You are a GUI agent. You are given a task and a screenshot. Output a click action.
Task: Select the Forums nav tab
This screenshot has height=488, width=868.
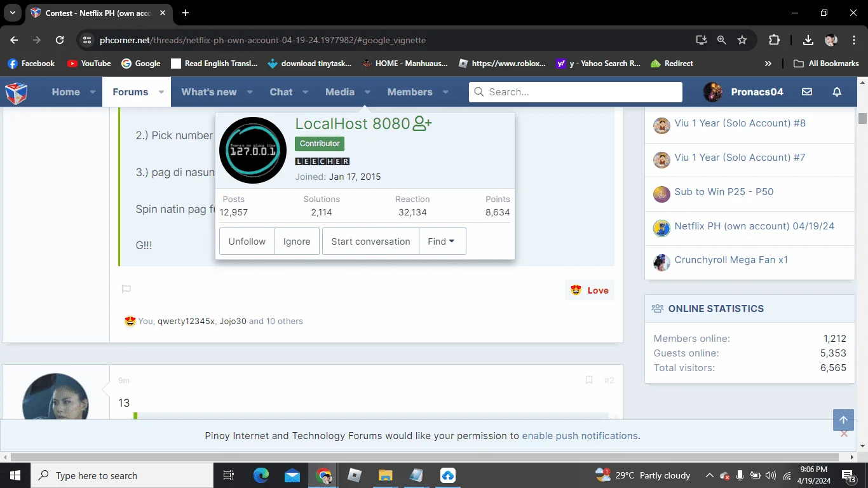coord(130,92)
